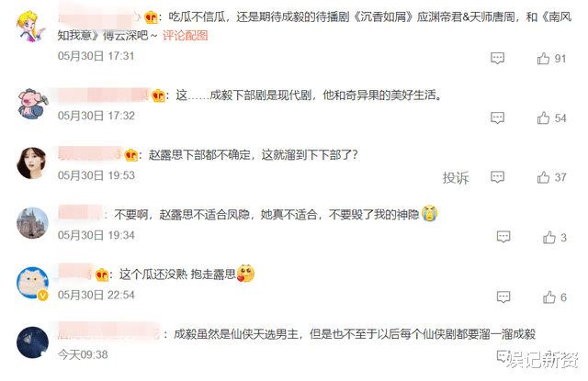Image resolution: width=588 pixels, height=381 pixels.
Task: Open the woman portrait avatar profile
Action: click(x=33, y=163)
